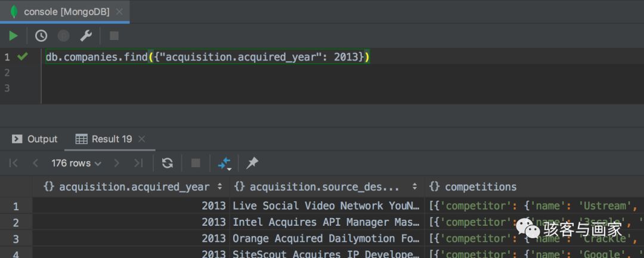Click the Output tab terminal icon
644x258 pixels.
tap(17, 139)
